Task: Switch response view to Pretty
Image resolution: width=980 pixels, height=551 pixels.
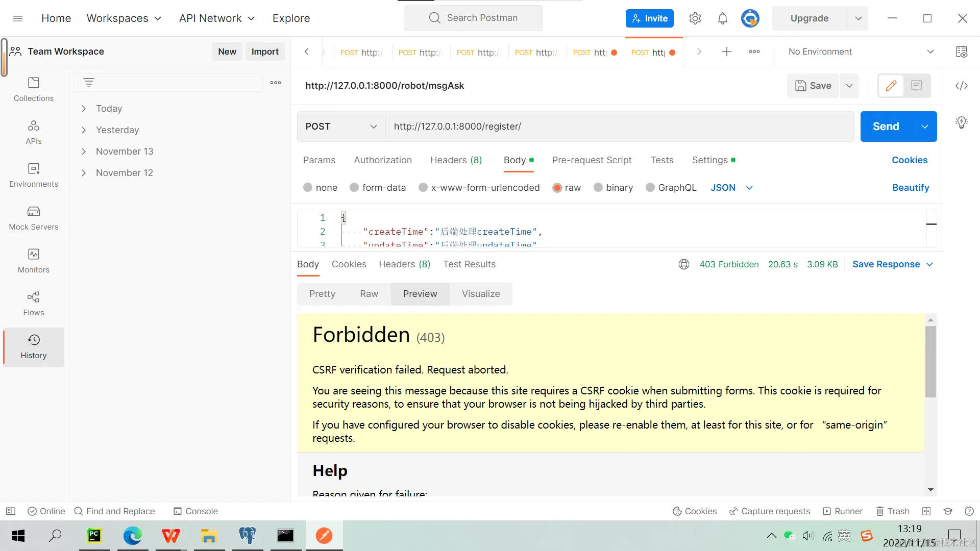Action: click(322, 294)
